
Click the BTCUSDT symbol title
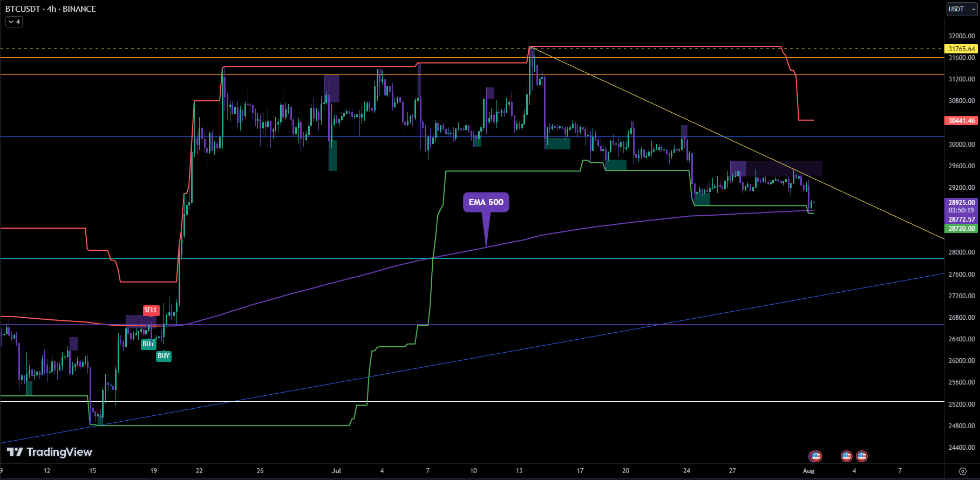[x=24, y=9]
